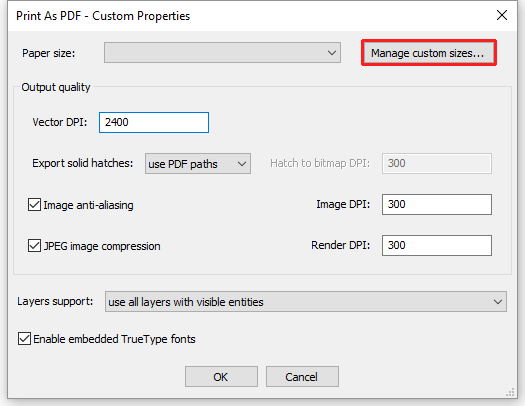Expand the Layers support dropdown
Screen dimensions: 525x406
(x=306, y=302)
